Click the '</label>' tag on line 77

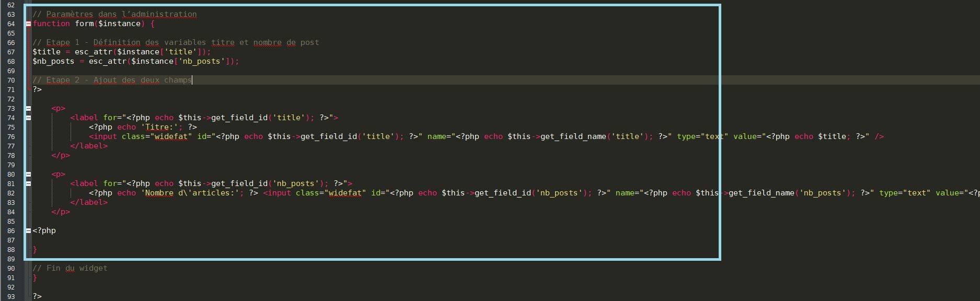point(89,146)
